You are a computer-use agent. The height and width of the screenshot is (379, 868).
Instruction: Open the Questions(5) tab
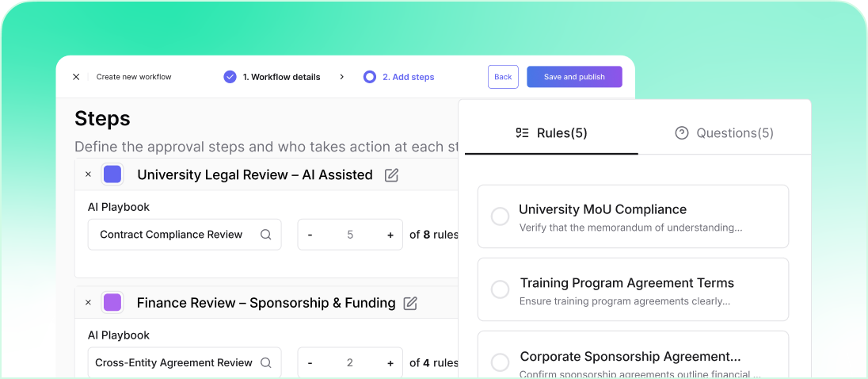click(724, 133)
